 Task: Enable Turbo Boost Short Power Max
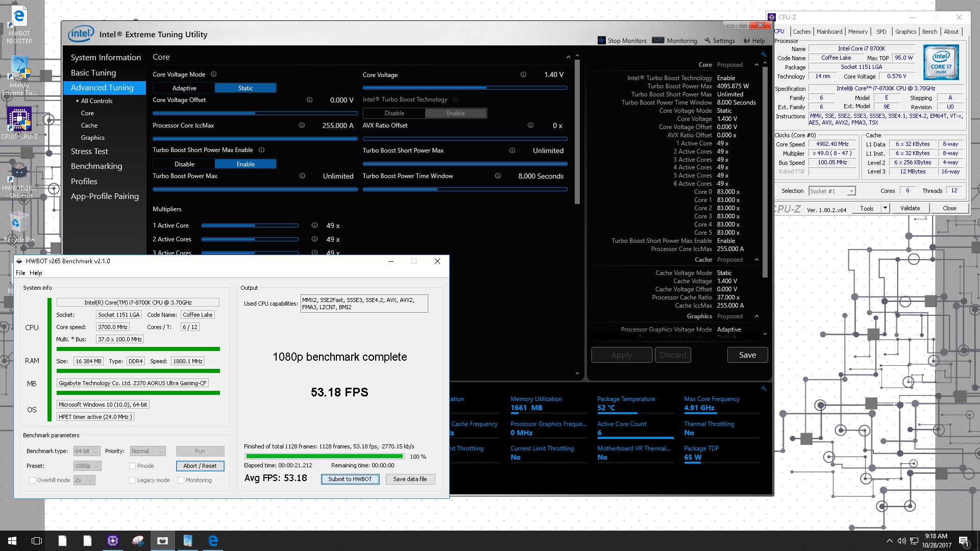point(246,164)
